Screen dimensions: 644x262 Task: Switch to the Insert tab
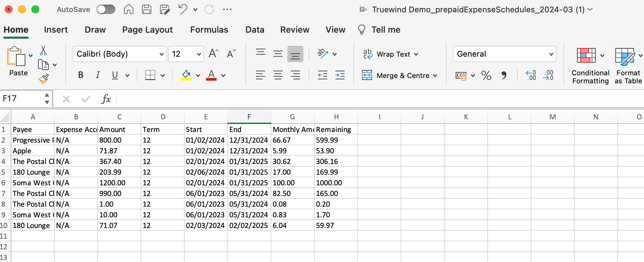click(x=56, y=30)
